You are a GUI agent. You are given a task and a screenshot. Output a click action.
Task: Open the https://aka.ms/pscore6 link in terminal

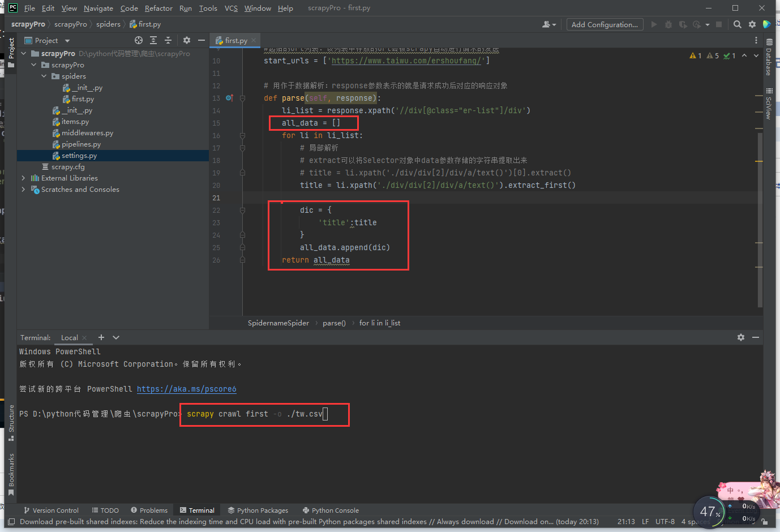[187, 389]
